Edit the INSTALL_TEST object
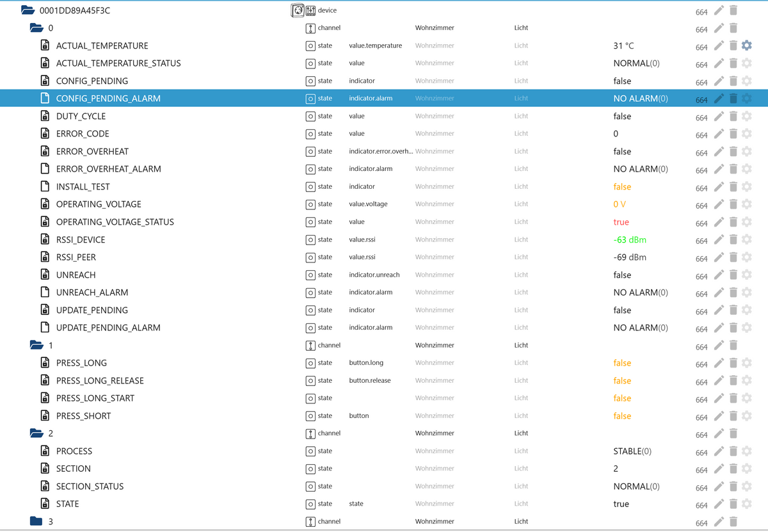768x532 pixels. pyautogui.click(x=719, y=186)
